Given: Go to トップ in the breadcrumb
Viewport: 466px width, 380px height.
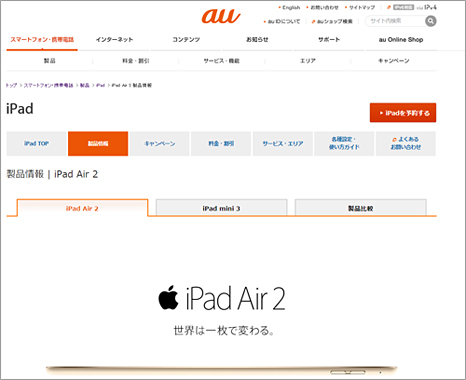Looking at the screenshot, I should tap(11, 85).
